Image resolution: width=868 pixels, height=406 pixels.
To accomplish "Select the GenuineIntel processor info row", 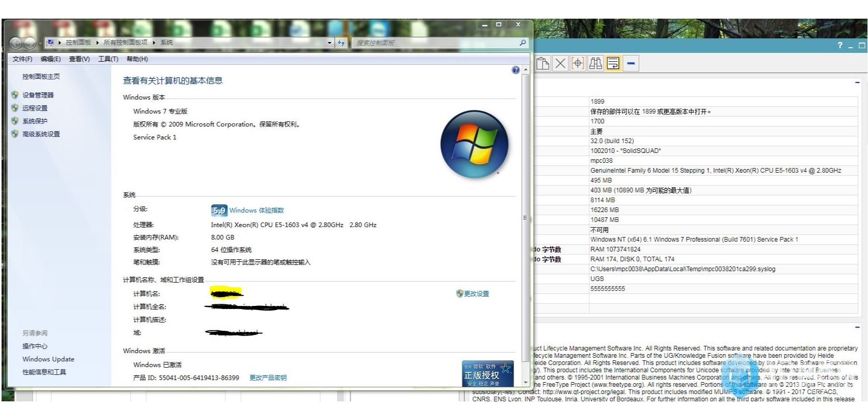I will tap(723, 171).
